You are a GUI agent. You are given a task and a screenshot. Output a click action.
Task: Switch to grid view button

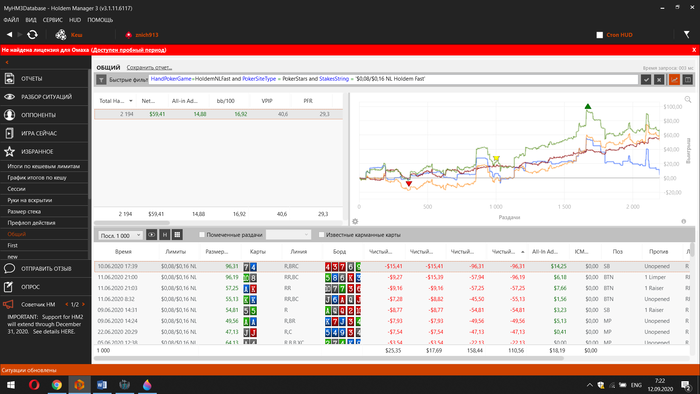point(177,235)
